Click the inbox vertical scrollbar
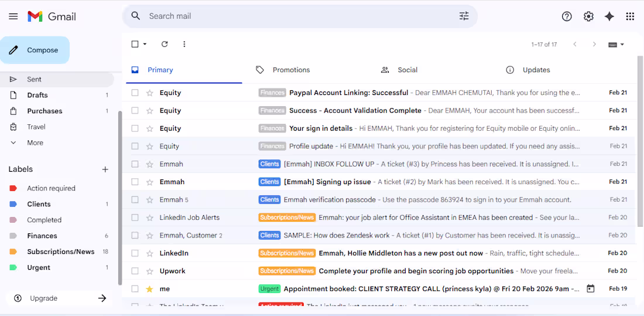Screen dimensions: 644x316 [640, 141]
